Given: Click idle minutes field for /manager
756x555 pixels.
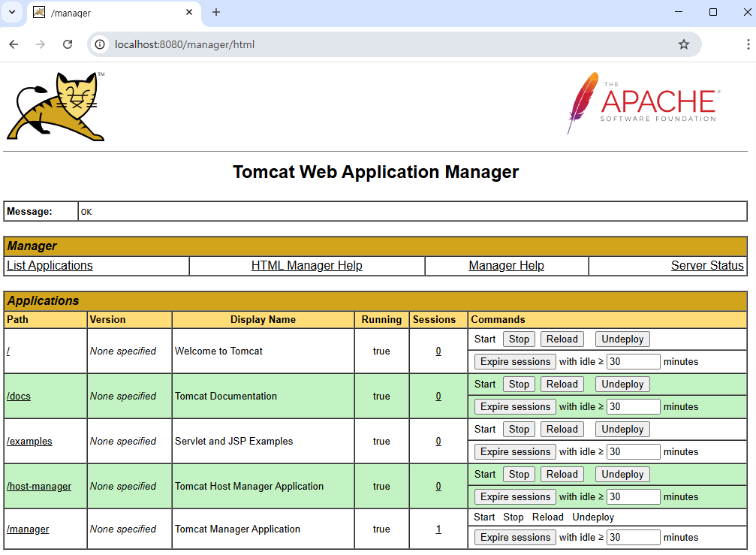Looking at the screenshot, I should coord(633,538).
